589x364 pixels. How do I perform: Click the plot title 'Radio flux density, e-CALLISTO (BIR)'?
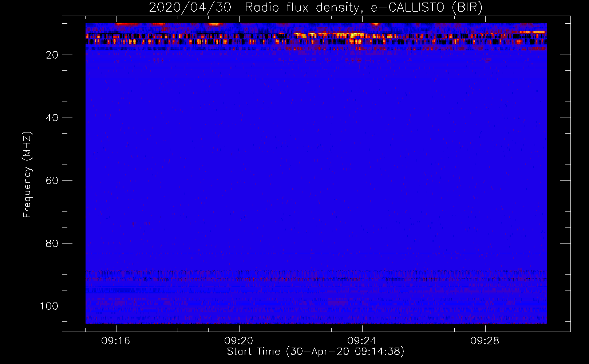[363, 8]
